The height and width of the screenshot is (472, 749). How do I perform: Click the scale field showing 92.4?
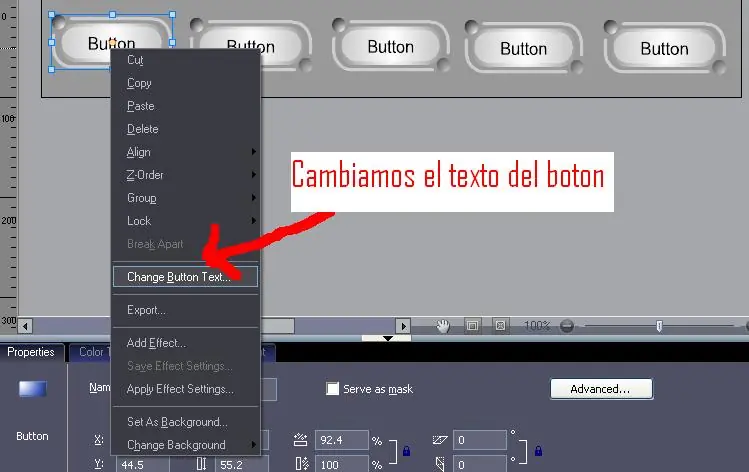(x=342, y=440)
